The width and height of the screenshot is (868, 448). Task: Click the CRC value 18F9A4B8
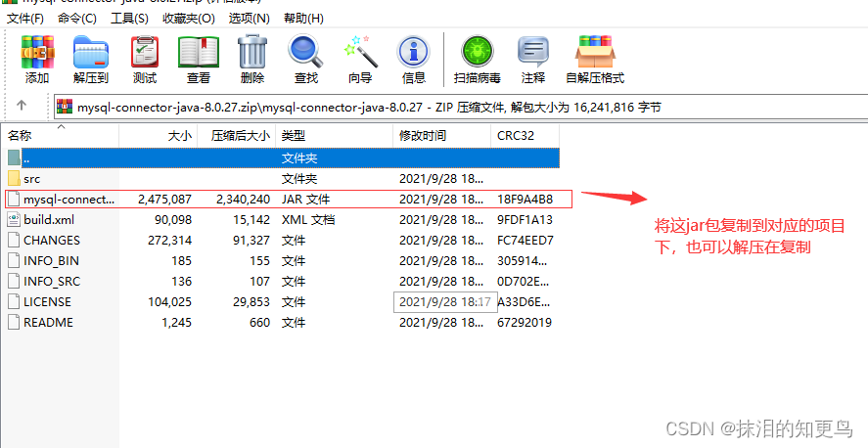(525, 200)
